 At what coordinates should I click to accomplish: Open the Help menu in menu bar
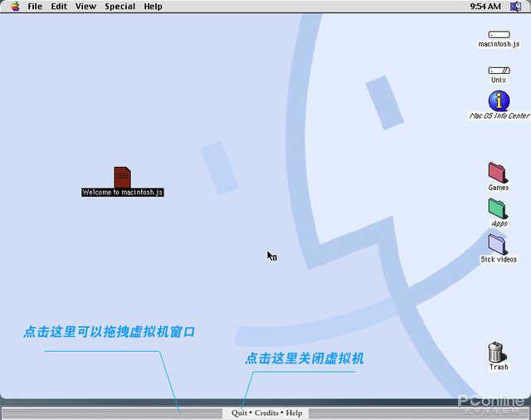(153, 7)
